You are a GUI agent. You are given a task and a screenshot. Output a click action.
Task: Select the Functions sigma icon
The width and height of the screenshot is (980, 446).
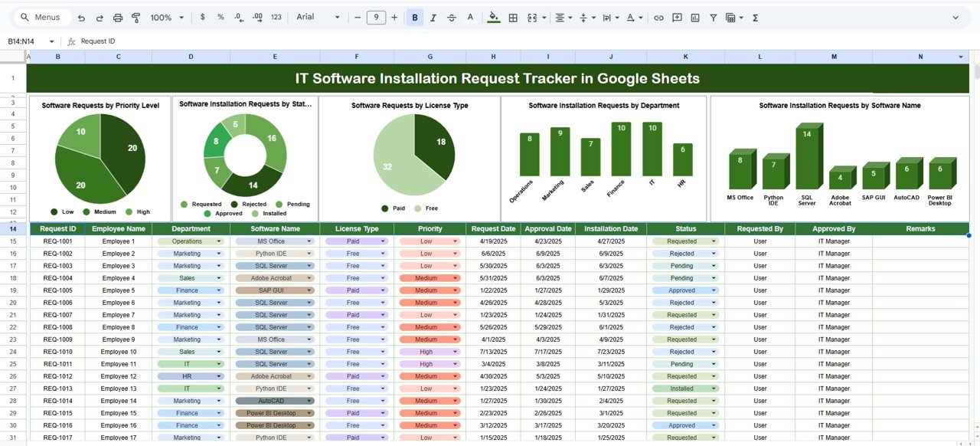755,17
